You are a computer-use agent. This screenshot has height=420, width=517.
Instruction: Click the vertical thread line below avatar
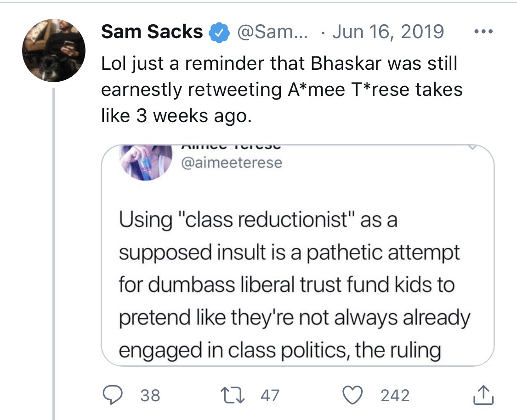tap(54, 254)
